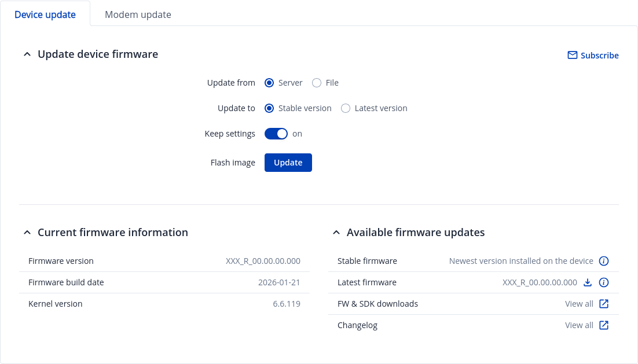
Task: Open the Changelog external link icon
Action: click(x=603, y=325)
